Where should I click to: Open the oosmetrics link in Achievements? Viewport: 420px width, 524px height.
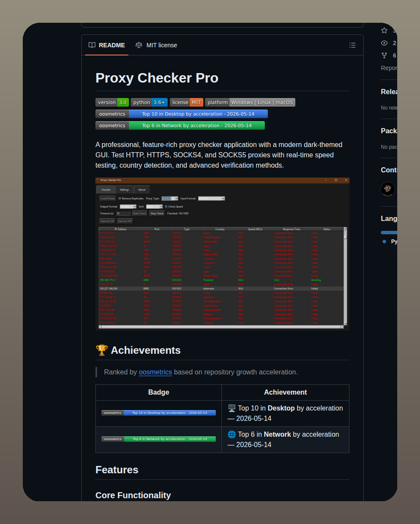tap(155, 372)
